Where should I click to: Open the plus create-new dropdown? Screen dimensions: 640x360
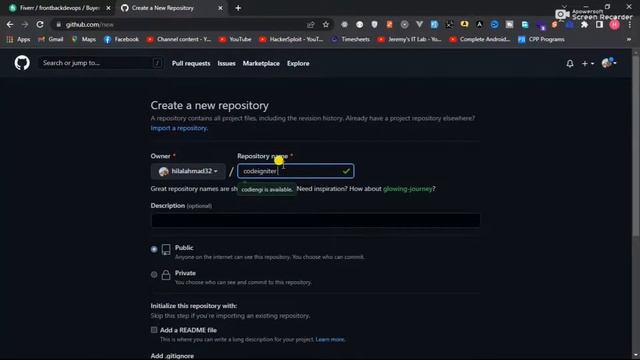coord(588,64)
